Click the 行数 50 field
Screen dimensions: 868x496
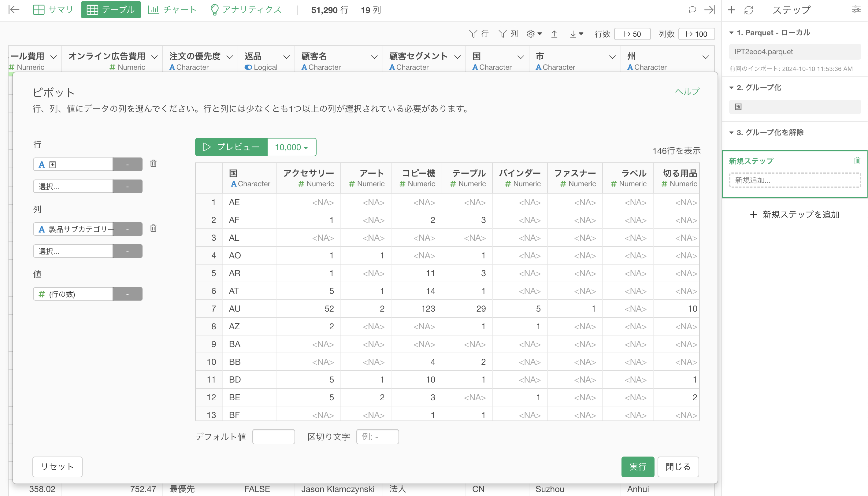tap(632, 34)
